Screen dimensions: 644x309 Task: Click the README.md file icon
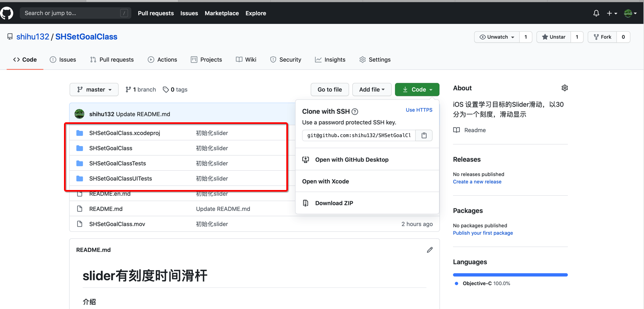pos(80,209)
